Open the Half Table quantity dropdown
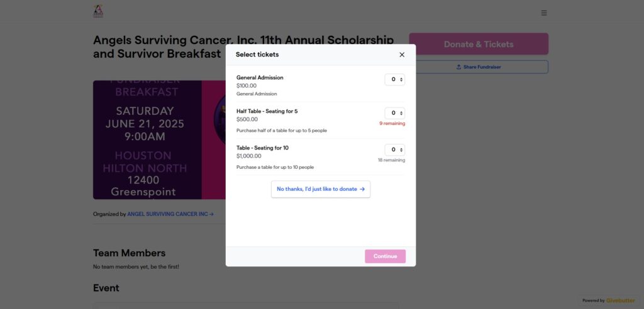644x309 pixels. [x=394, y=113]
